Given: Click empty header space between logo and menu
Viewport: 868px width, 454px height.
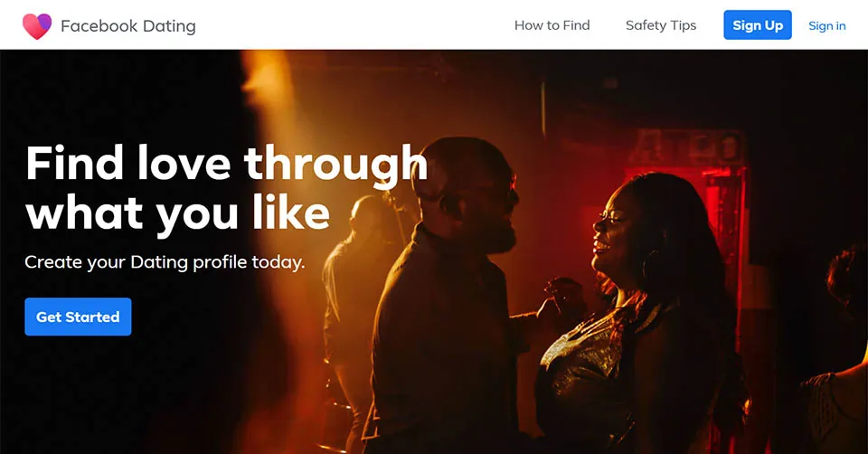Looking at the screenshot, I should click(x=354, y=25).
